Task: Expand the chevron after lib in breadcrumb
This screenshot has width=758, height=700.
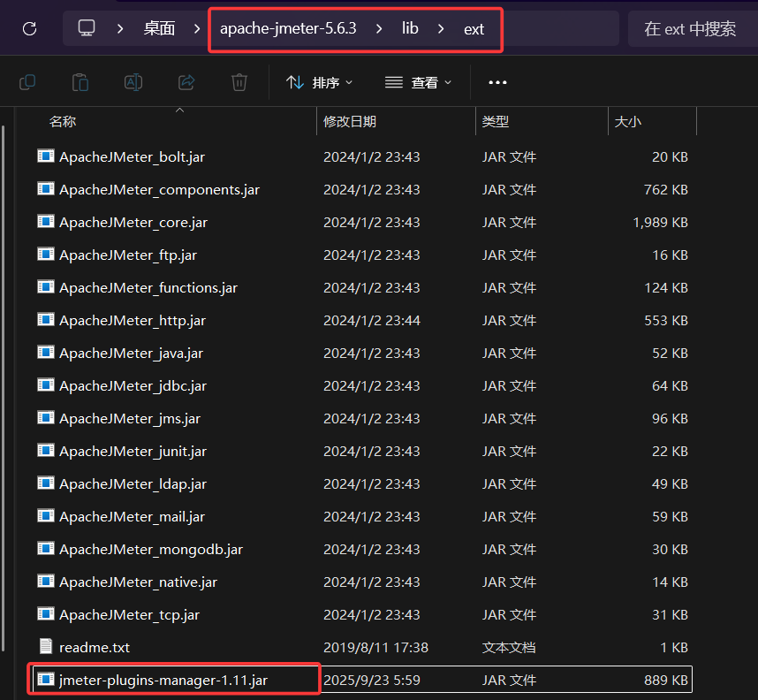Action: 441,29
